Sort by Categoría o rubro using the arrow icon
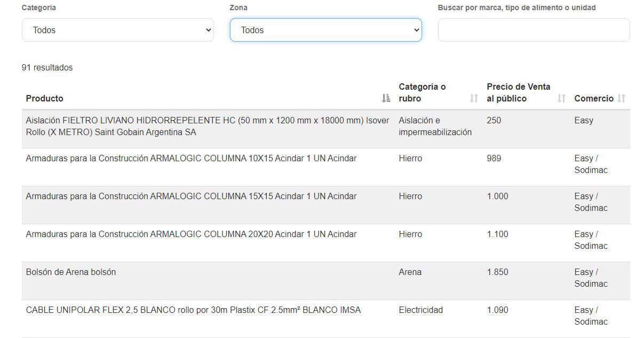644x338 pixels. (473, 98)
